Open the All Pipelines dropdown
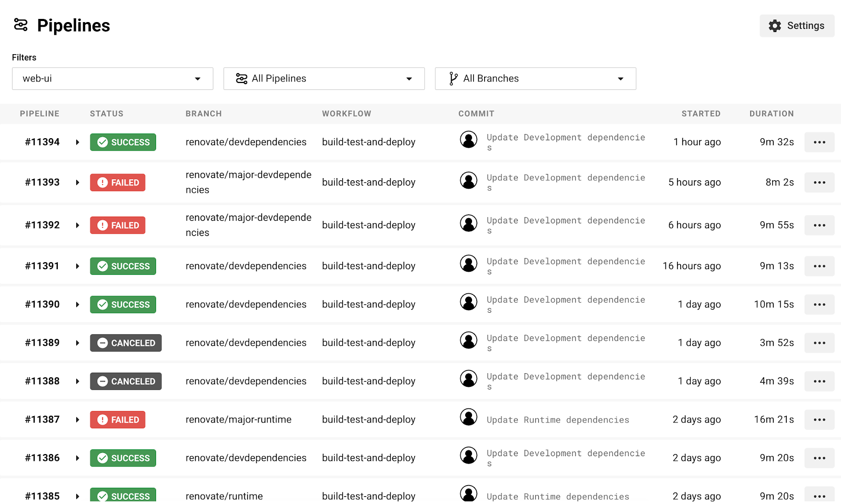Screen dimensions: 841x504 (x=324, y=78)
